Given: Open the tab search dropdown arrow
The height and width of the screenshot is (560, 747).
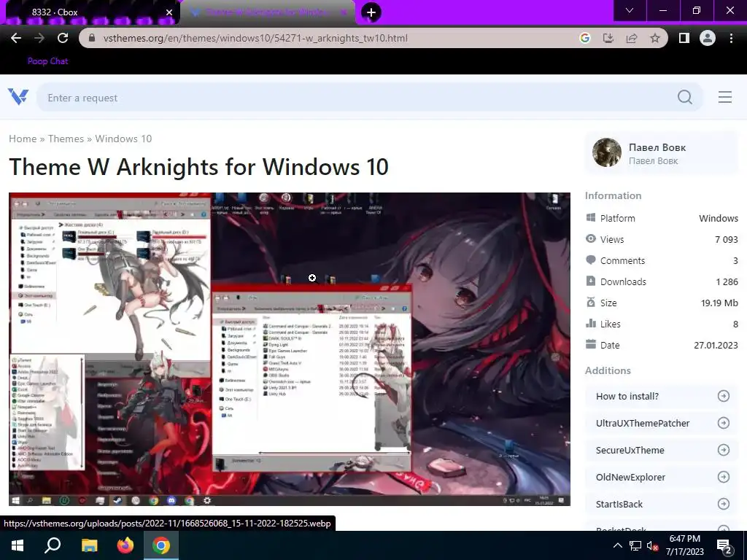Looking at the screenshot, I should (630, 10).
